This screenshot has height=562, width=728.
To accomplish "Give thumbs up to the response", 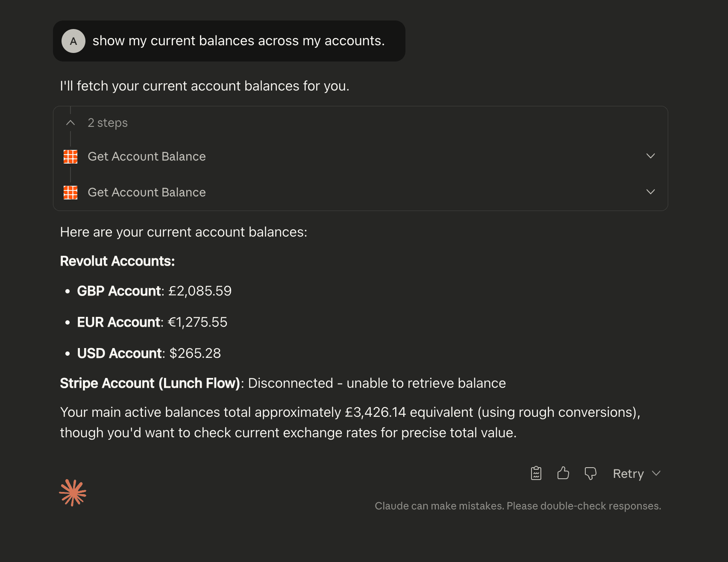I will [563, 473].
